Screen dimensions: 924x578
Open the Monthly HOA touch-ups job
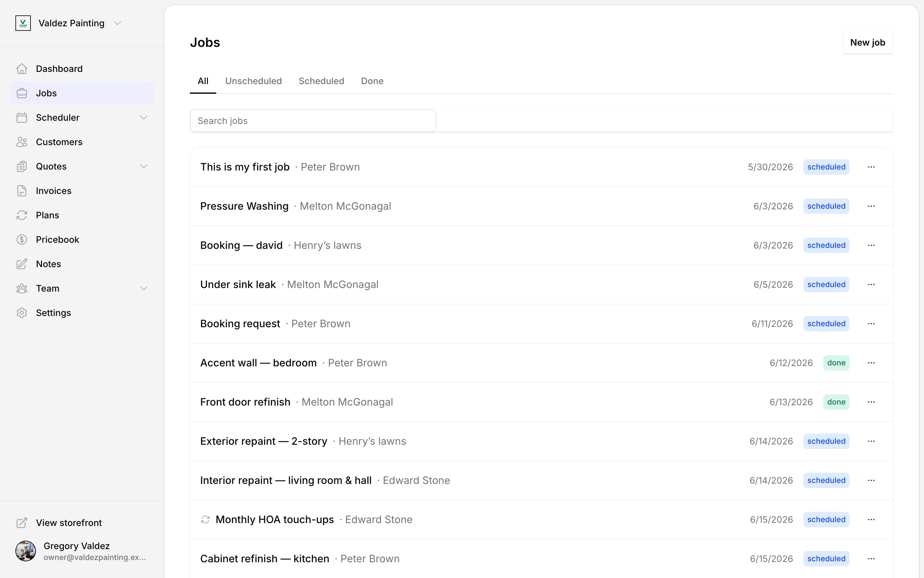[x=542, y=520]
